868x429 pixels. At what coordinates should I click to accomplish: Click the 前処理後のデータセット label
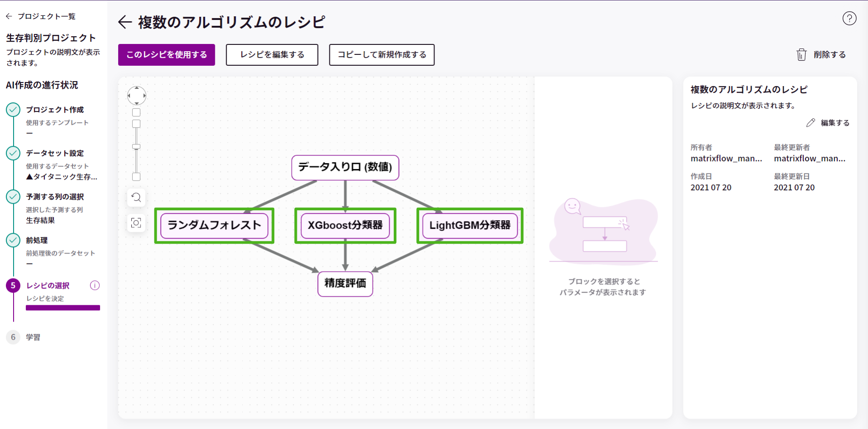coord(61,253)
